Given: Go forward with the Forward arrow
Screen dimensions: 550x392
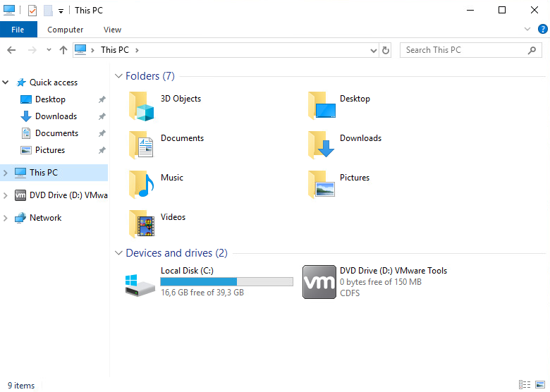Looking at the screenshot, I should [32, 50].
